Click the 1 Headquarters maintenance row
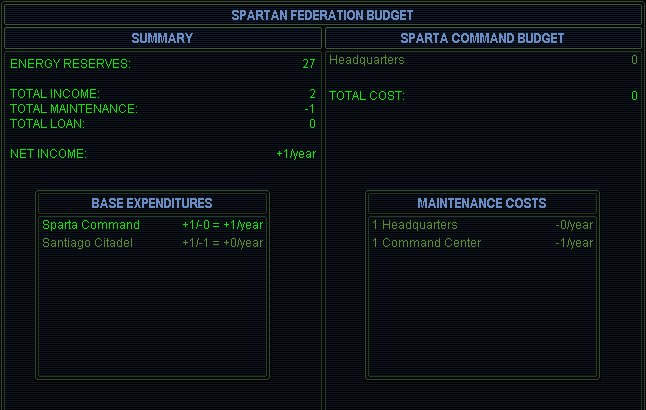The width and height of the screenshot is (646, 410). (414, 225)
